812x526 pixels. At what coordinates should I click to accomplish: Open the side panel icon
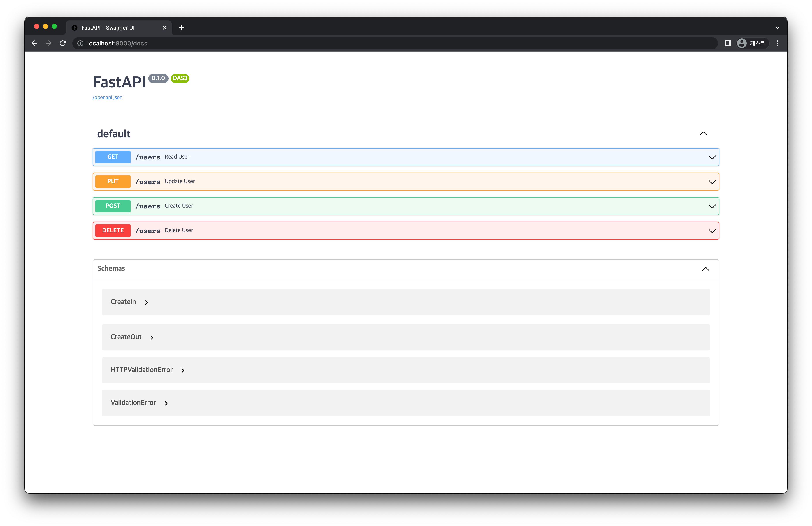click(727, 43)
